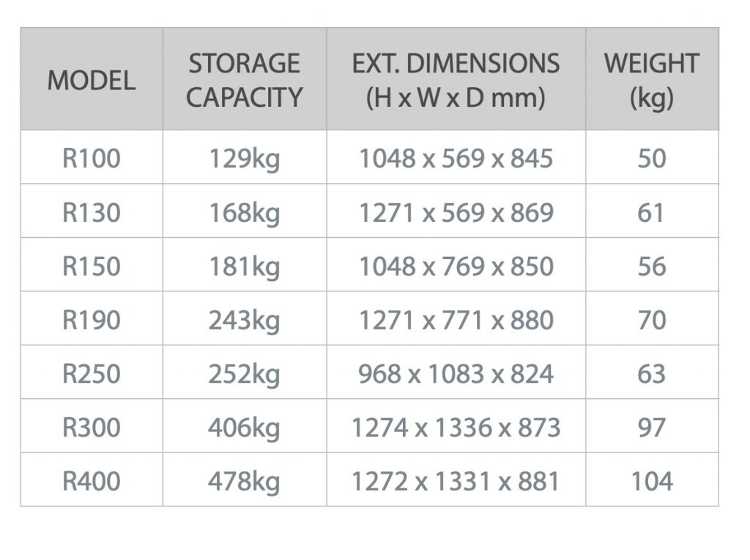Screen dimensions: 750x560
Task: Click dimensions 968 x 1083 x 824
Action: (x=456, y=373)
